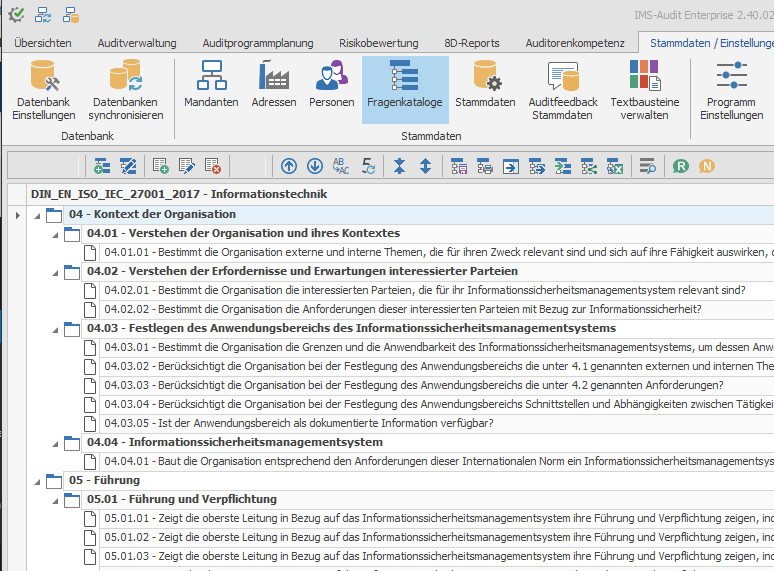This screenshot has width=774, height=571.
Task: Click delete question red X icon
Action: (x=213, y=166)
